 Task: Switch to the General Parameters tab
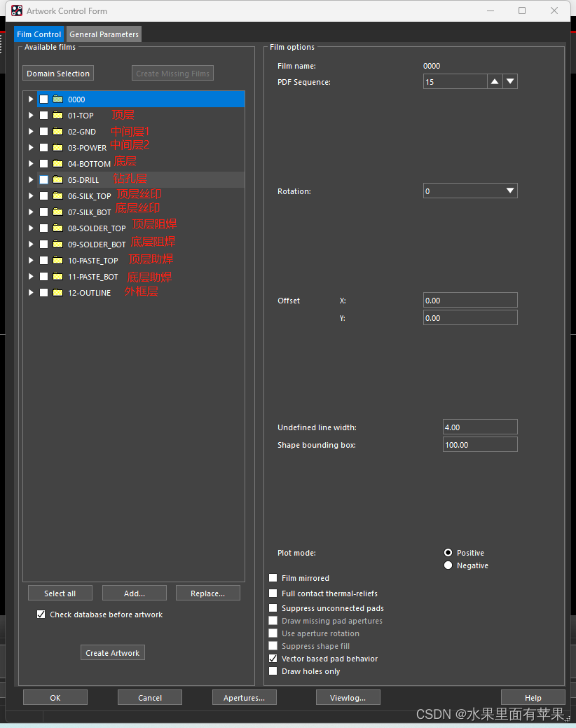104,34
